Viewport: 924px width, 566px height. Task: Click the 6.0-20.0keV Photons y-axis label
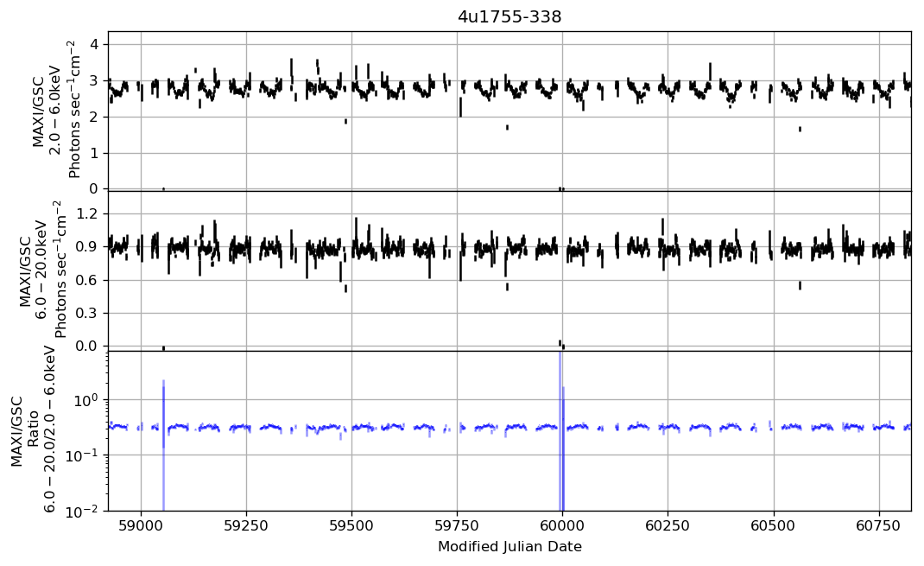click(x=41, y=270)
